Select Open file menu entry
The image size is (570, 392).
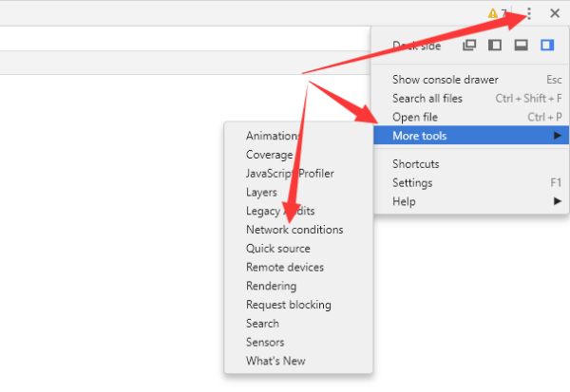point(414,118)
